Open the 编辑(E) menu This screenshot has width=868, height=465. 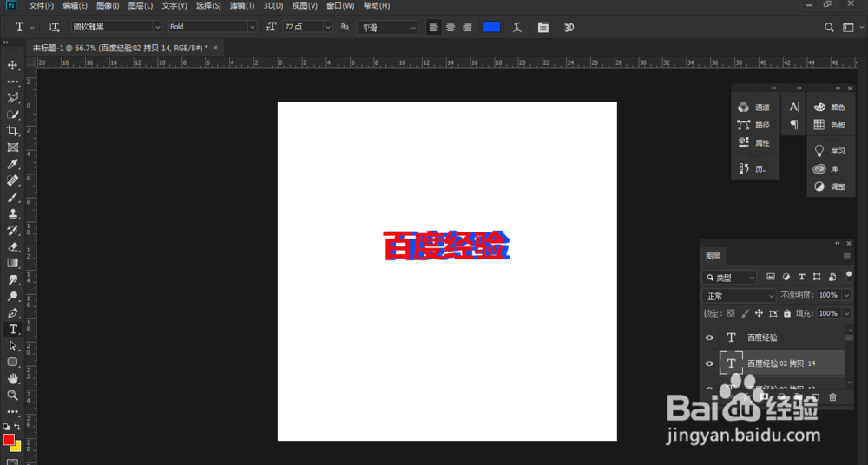[76, 5]
